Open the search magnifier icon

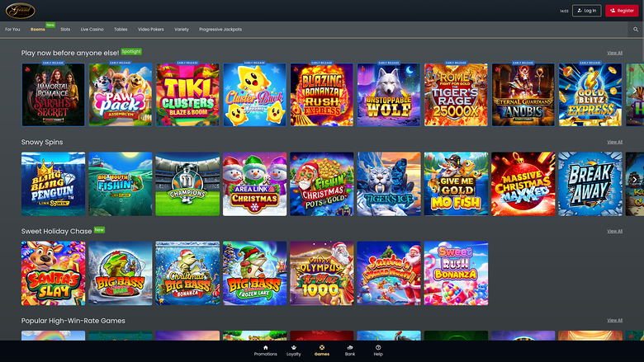(636, 29)
